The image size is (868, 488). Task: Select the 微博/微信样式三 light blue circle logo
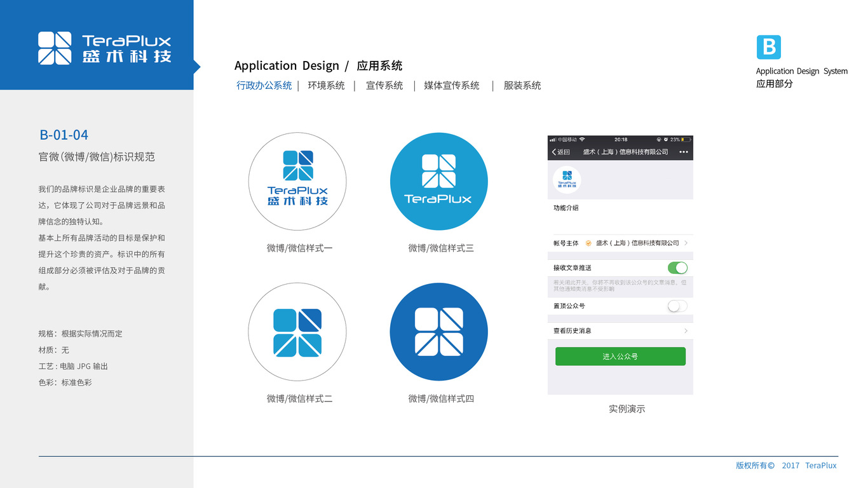(438, 182)
